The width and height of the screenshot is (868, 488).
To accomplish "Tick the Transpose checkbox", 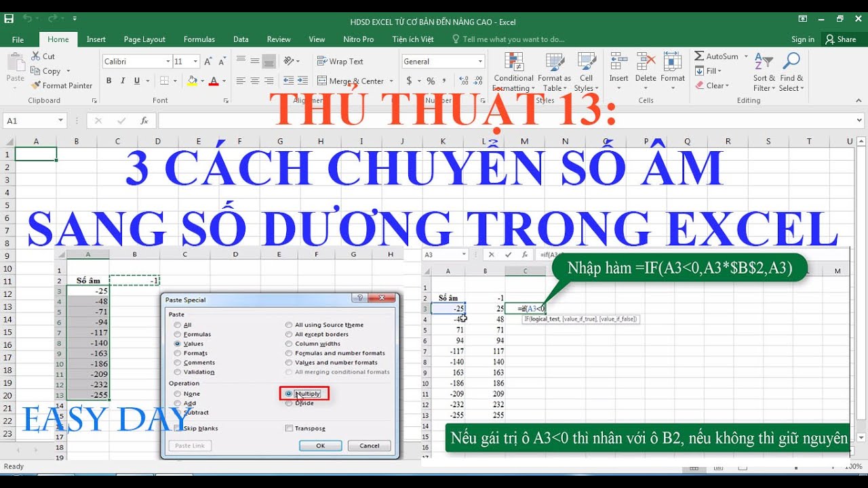I will point(289,428).
